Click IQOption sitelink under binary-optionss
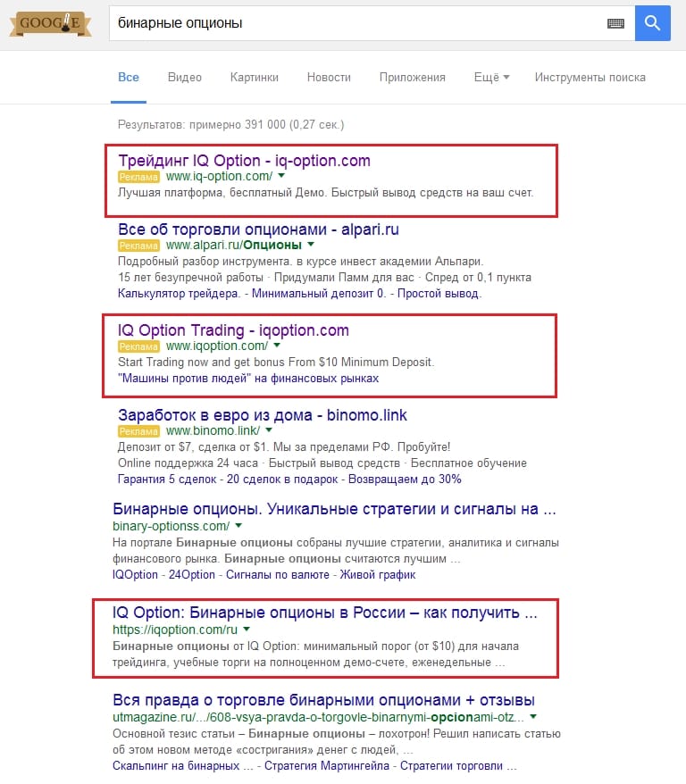This screenshot has width=686, height=784. pyautogui.click(x=135, y=575)
